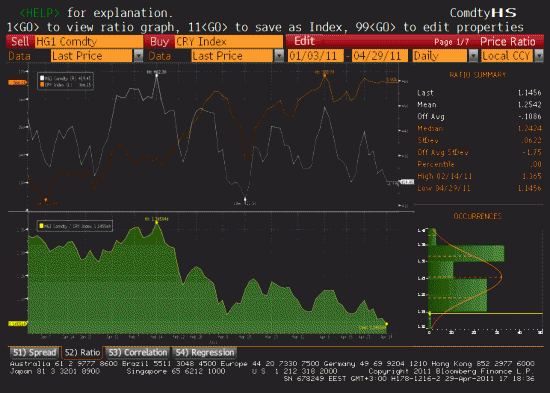Image resolution: width=550 pixels, height=393 pixels.
Task: Click the StDev value .0622
Action: (x=531, y=140)
